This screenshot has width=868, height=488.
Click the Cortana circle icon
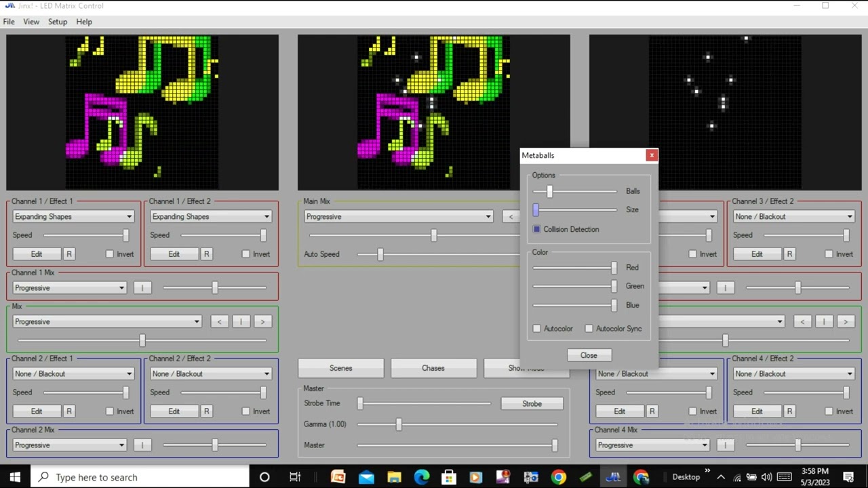coord(264,477)
